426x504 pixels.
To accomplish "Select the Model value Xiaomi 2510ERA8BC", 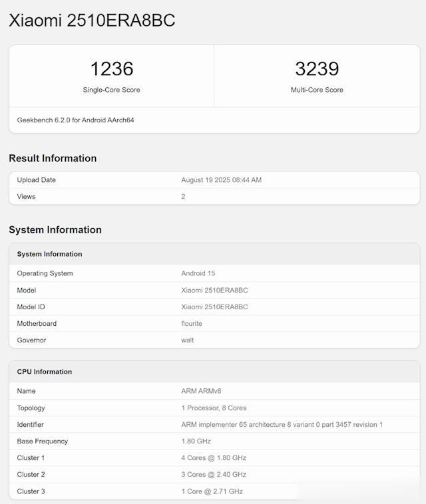I will pos(214,291).
